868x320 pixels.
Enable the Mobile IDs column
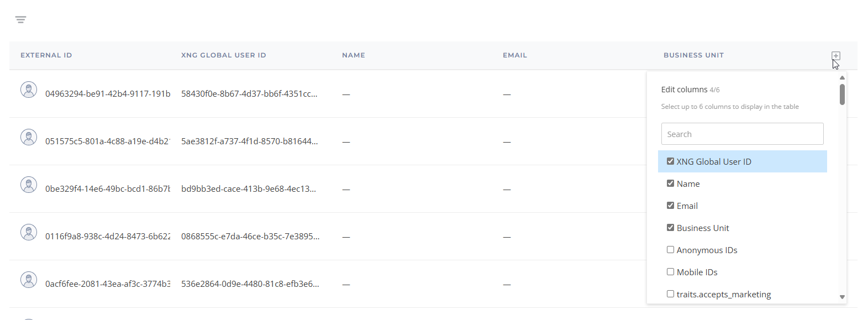tap(670, 272)
